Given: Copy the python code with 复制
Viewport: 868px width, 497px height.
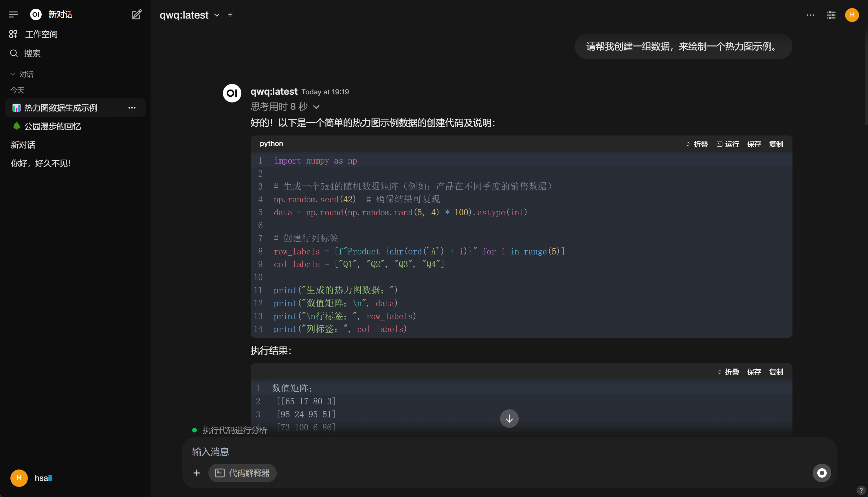Looking at the screenshot, I should [x=776, y=144].
